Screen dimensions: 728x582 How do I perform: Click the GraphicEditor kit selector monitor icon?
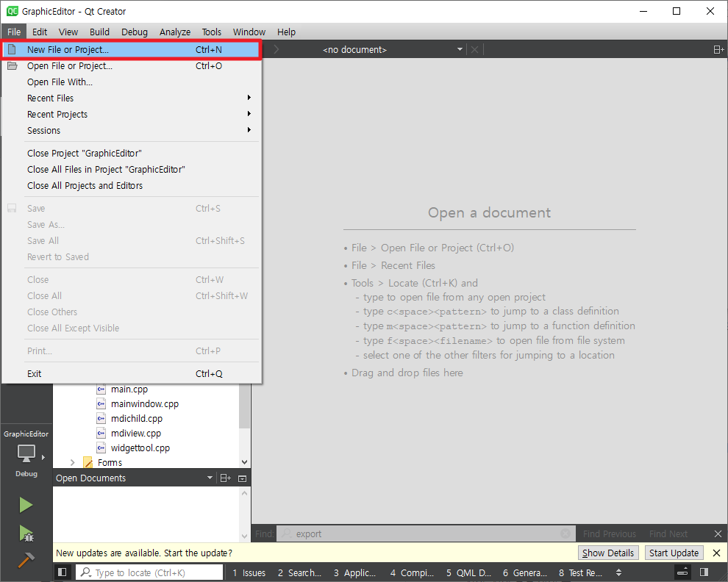[x=26, y=453]
